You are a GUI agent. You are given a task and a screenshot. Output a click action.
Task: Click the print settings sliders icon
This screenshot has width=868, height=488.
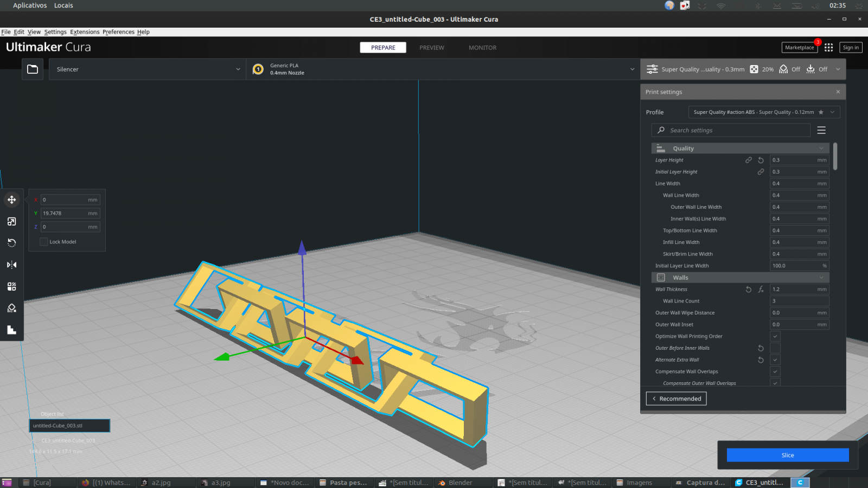(652, 69)
